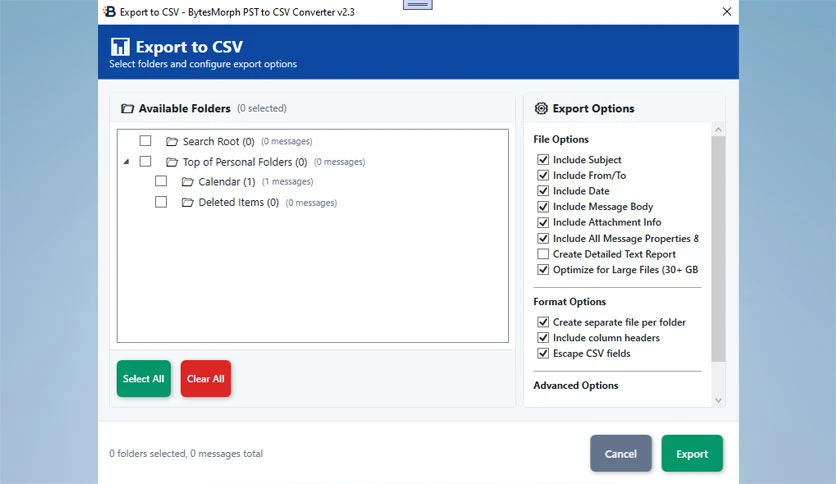
Task: Check the Deleted Items folder checkbox
Action: tap(160, 202)
